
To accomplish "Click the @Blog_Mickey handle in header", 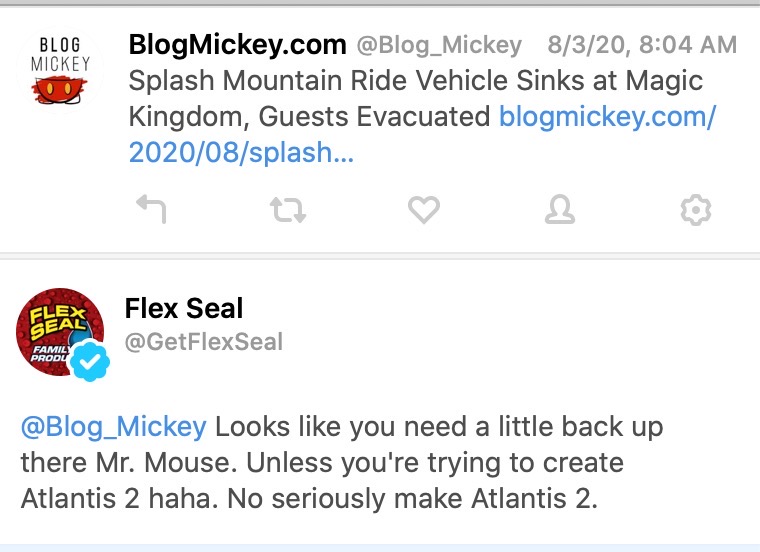I will (x=439, y=46).
